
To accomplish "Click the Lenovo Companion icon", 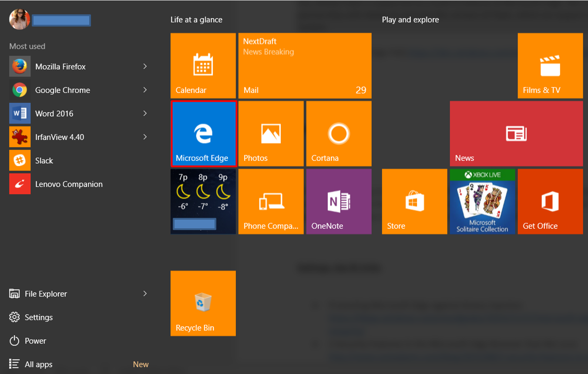I will tap(20, 184).
